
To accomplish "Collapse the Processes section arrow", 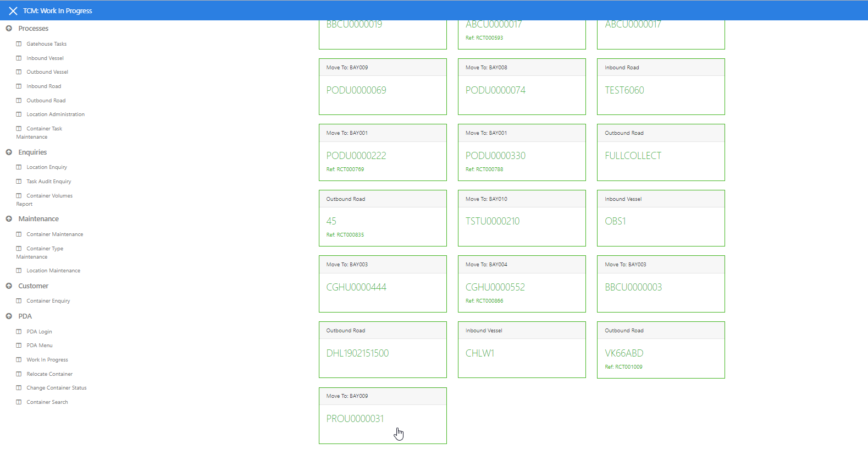I will [9, 29].
